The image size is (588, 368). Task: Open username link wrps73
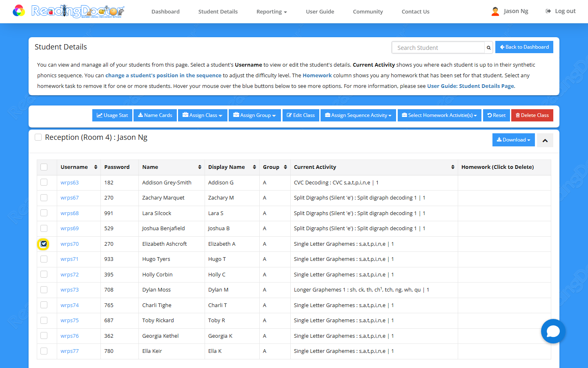tap(69, 289)
